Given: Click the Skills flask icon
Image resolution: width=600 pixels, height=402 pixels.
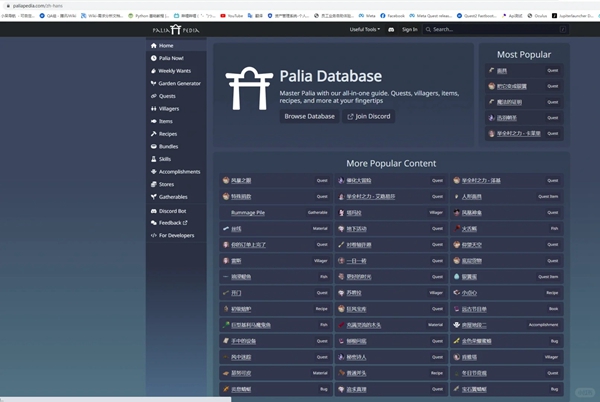Looking at the screenshot, I should 154,159.
